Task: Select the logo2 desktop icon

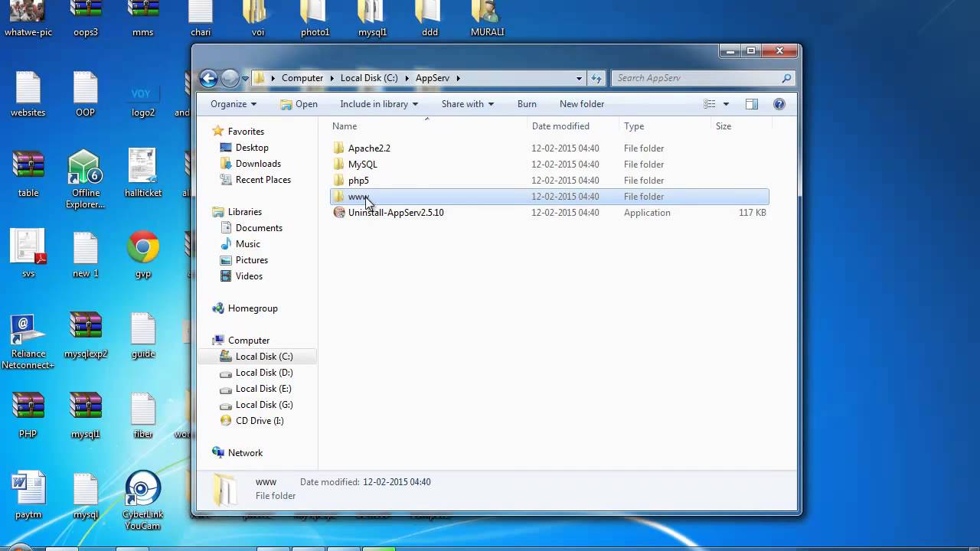Action: [x=143, y=98]
